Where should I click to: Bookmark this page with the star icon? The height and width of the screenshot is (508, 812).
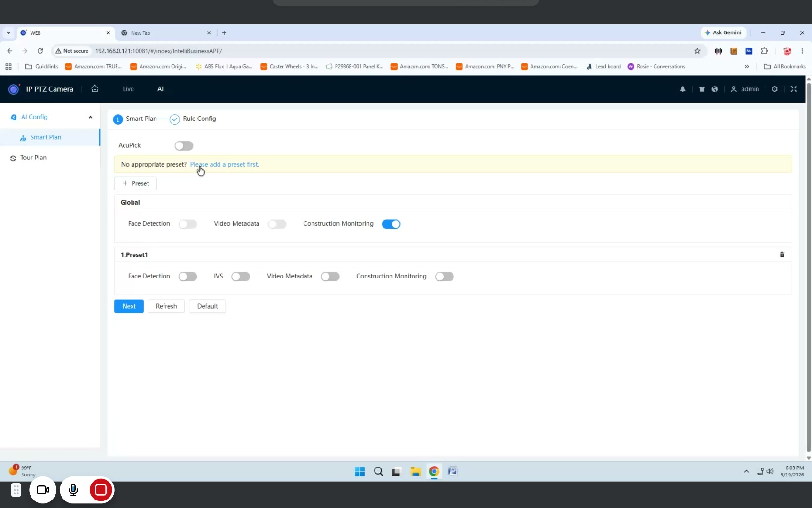pos(697,51)
